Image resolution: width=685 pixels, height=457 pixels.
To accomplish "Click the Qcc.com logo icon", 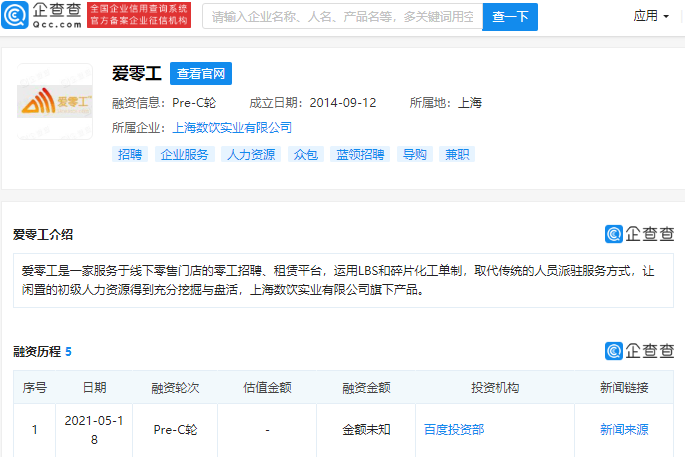I will tap(15, 15).
